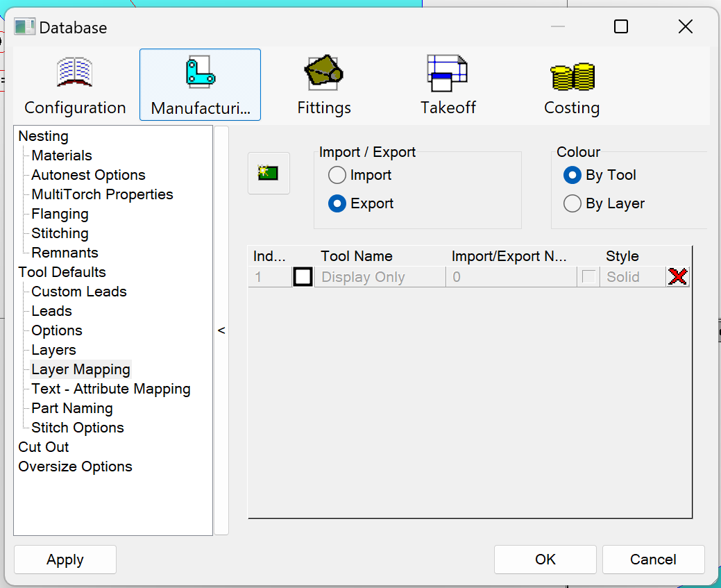Select the Export radio button

pos(337,203)
